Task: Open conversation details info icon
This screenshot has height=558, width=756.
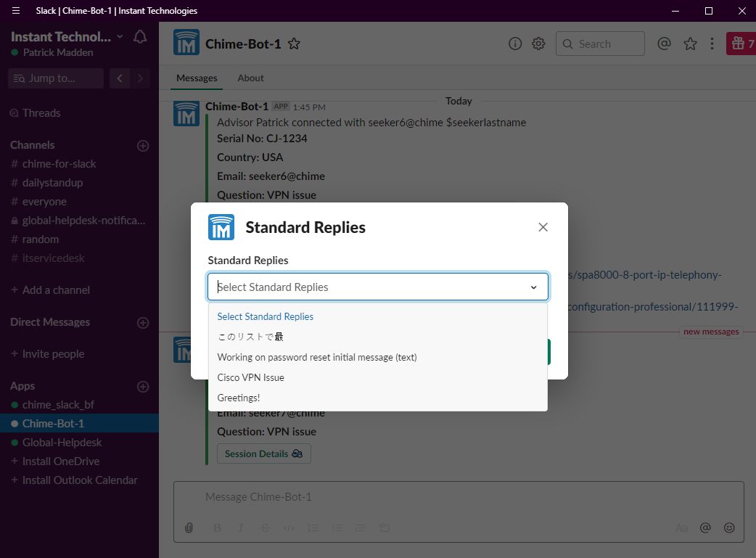Action: (515, 44)
